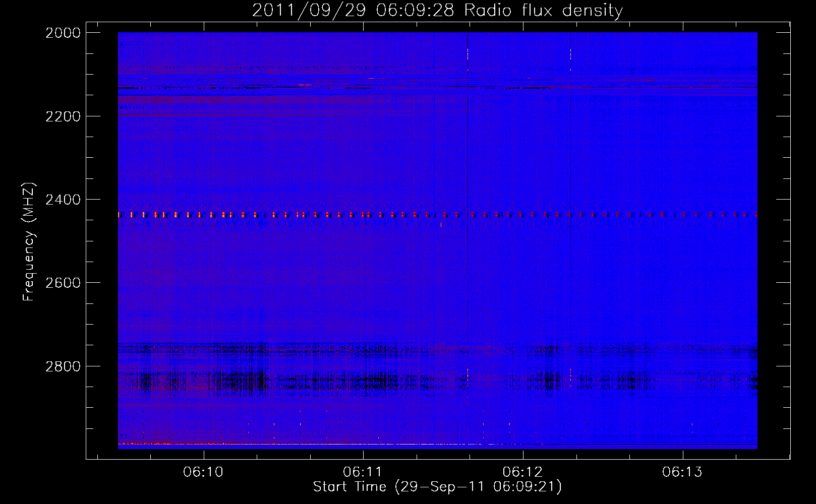Select the '2400' frequency axis label

pos(63,200)
